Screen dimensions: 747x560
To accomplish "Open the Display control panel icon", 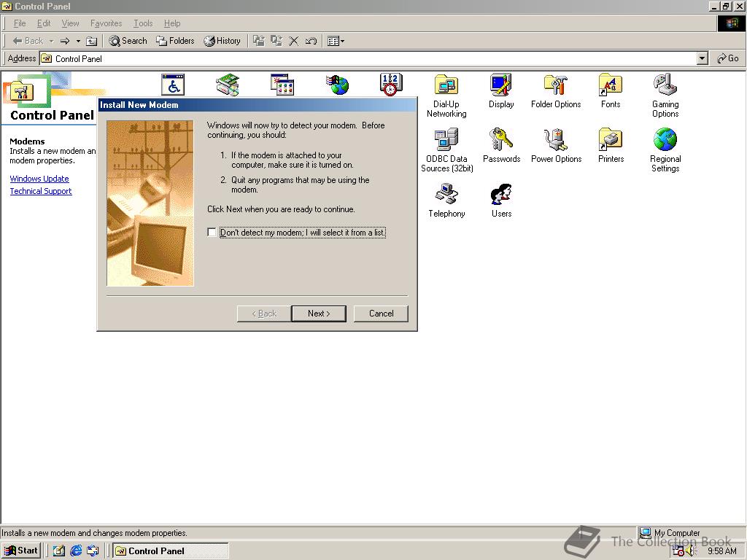I will [x=501, y=91].
